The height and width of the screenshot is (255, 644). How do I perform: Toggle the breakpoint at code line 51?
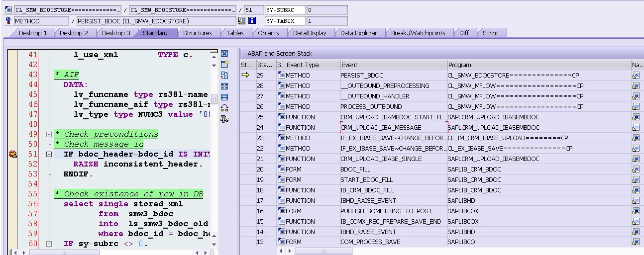[x=13, y=154]
